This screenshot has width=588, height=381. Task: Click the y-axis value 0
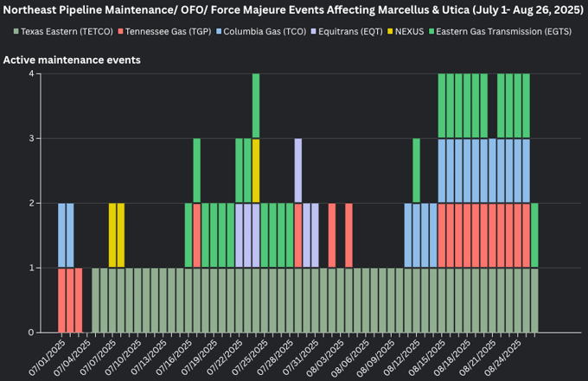(x=31, y=333)
